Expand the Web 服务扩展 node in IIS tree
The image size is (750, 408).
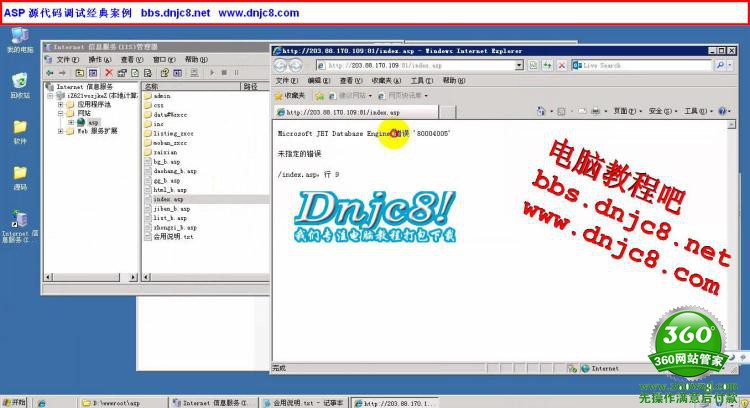tap(60, 131)
